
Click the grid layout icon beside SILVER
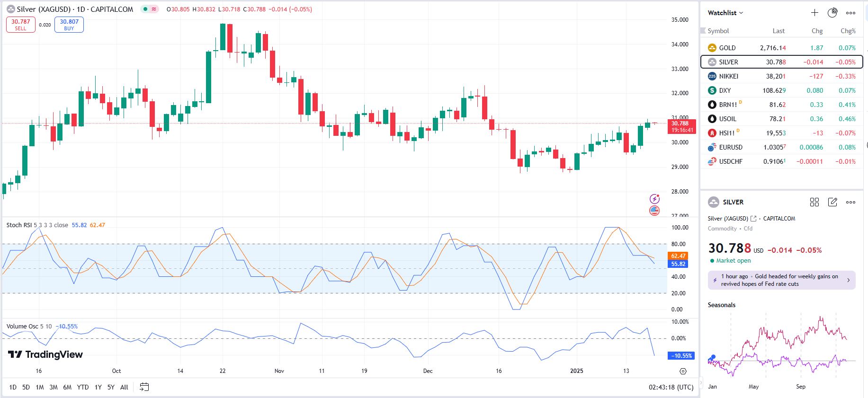coord(814,202)
